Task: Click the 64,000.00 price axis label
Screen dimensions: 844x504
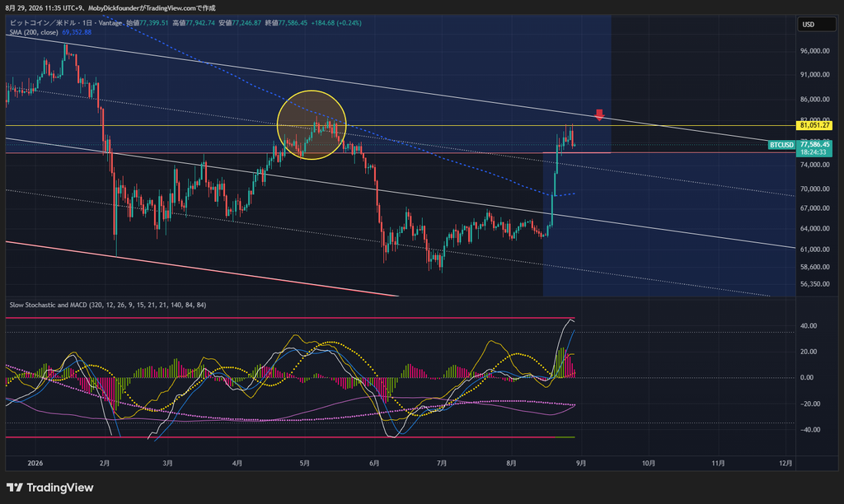Action: click(815, 229)
